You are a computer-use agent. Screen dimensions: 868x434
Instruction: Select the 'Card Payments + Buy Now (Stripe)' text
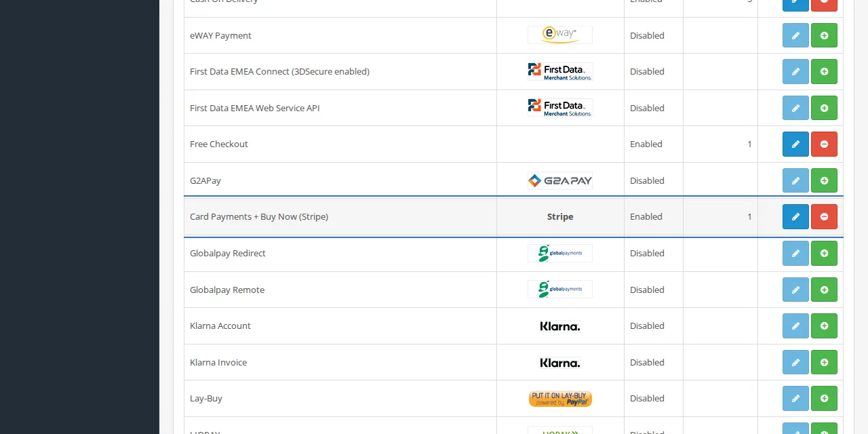(x=259, y=216)
